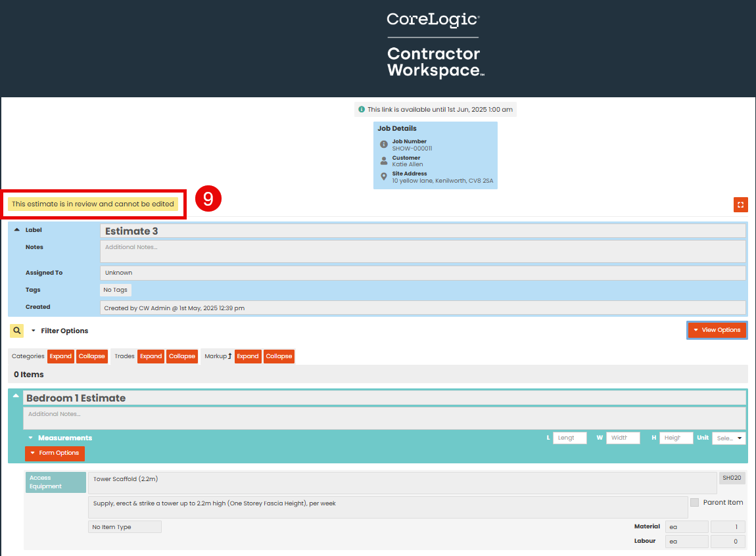Screen dimensions: 756x556
Task: Click the Supply, erect & strike description field
Action: click(x=388, y=507)
